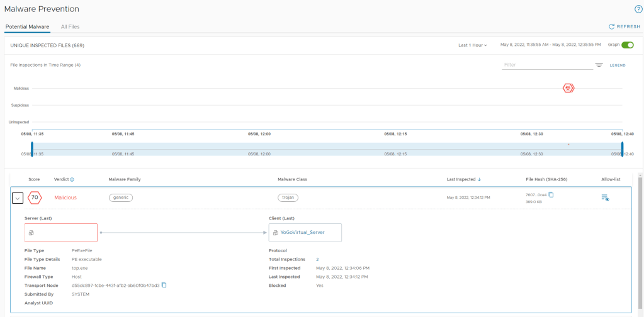644x317 pixels.
Task: Click into the Filter input field
Action: click(546, 65)
